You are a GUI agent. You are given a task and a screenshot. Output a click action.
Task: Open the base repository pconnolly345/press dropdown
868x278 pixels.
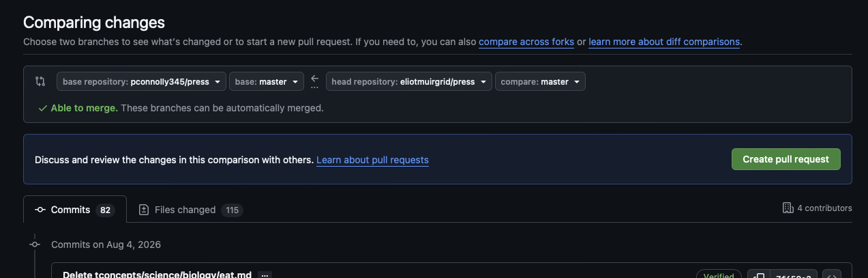141,82
